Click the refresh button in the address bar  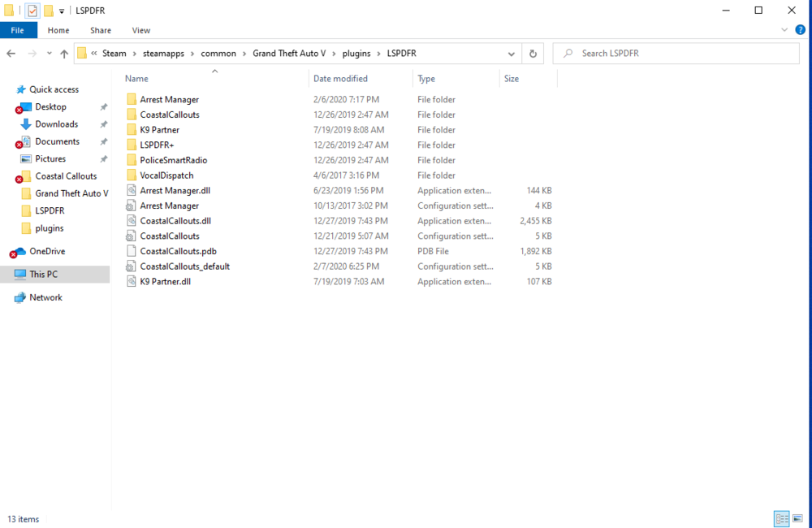533,53
